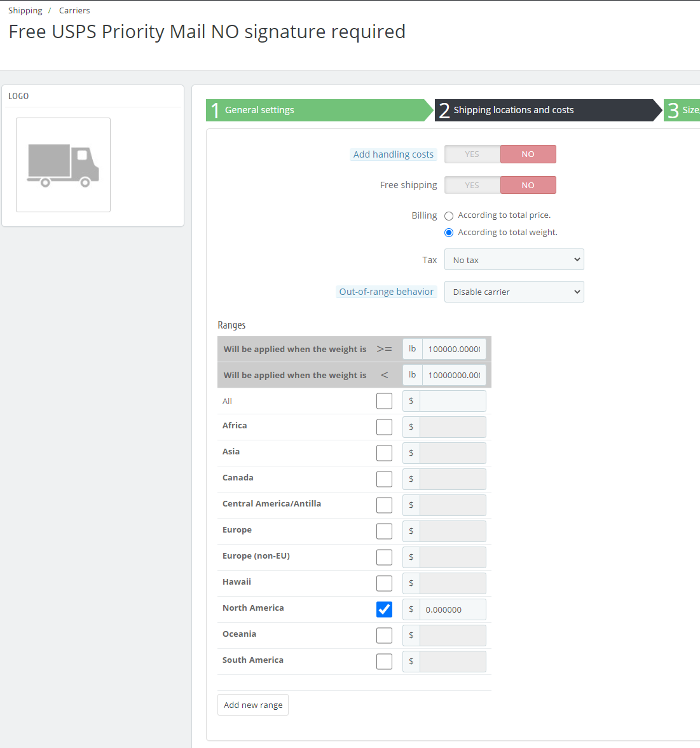The height and width of the screenshot is (748, 700).
Task: Tick the Hawaii checkbox
Action: (384, 583)
